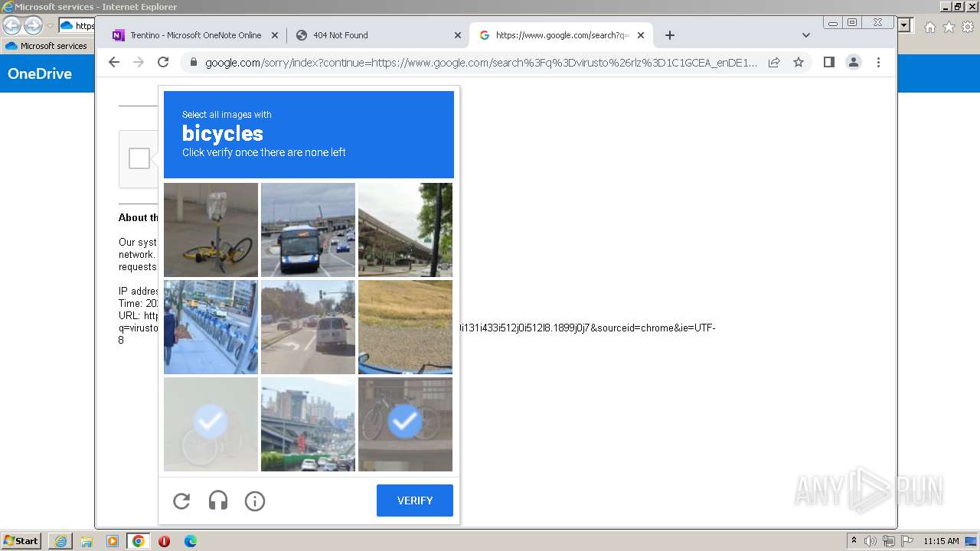
Task: Open the captcha help info icon
Action: pyautogui.click(x=255, y=501)
